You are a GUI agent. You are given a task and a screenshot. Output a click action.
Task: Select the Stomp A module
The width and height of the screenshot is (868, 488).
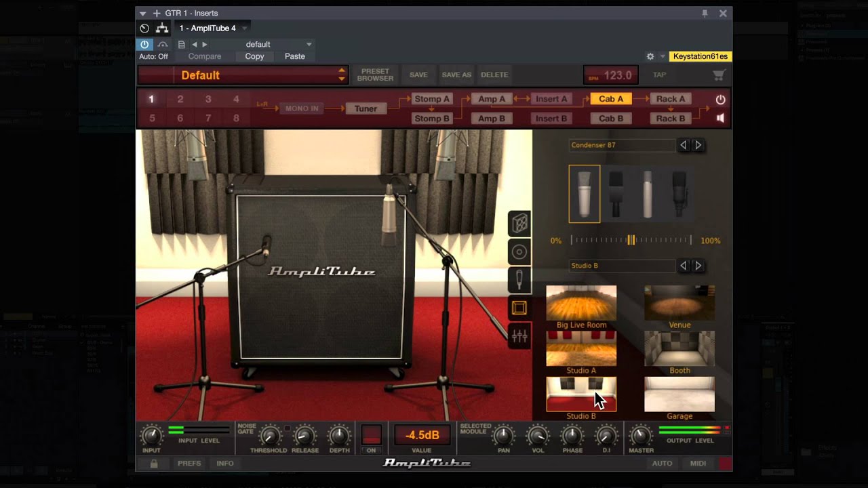tap(432, 99)
